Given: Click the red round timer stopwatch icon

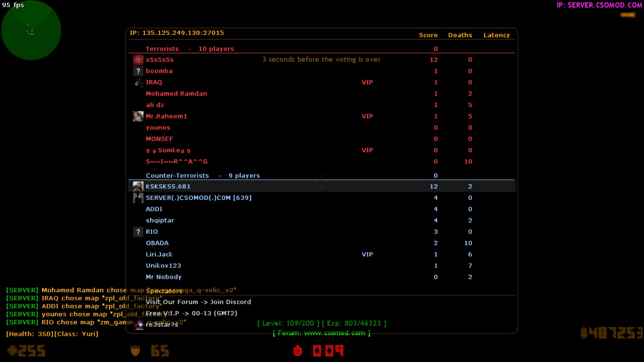Looking at the screenshot, I should click(298, 351).
